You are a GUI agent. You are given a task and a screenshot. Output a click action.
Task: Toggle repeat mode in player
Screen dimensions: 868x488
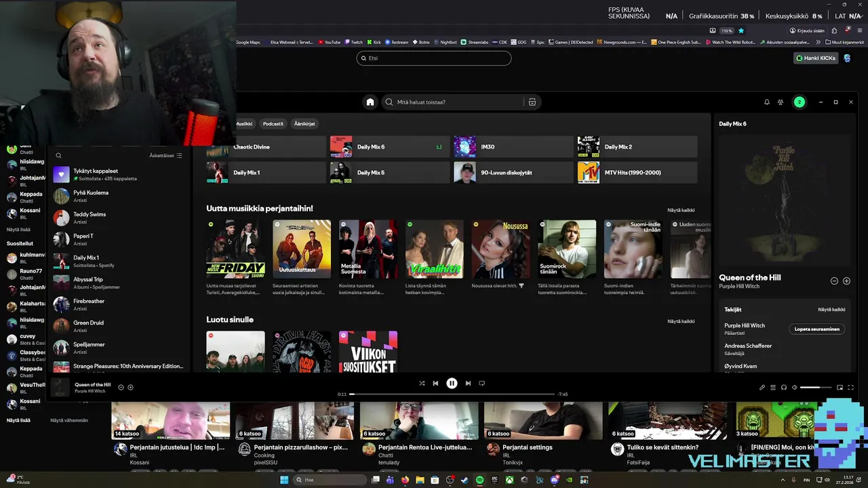tap(481, 384)
